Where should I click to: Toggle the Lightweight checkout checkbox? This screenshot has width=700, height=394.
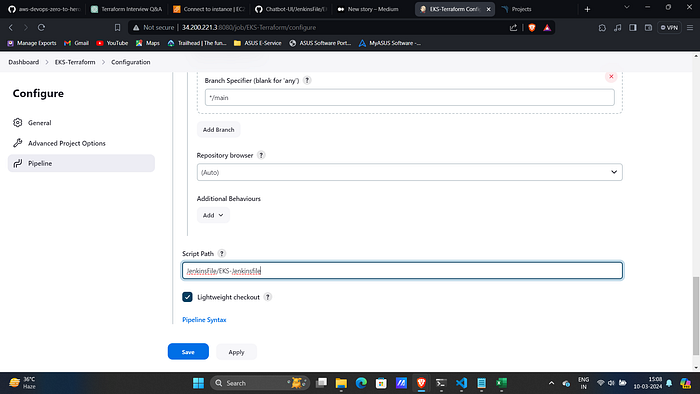pyautogui.click(x=187, y=297)
